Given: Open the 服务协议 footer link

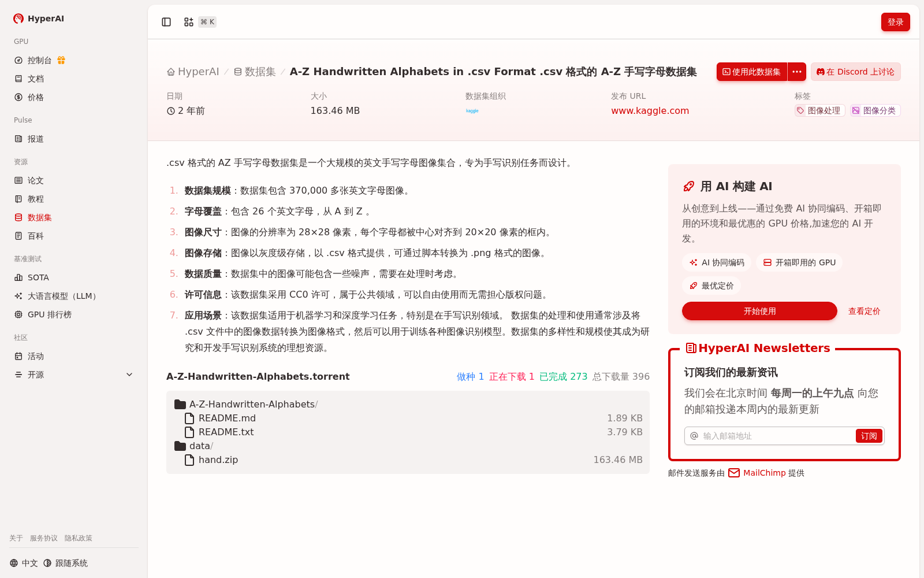Looking at the screenshot, I should click(x=44, y=538).
